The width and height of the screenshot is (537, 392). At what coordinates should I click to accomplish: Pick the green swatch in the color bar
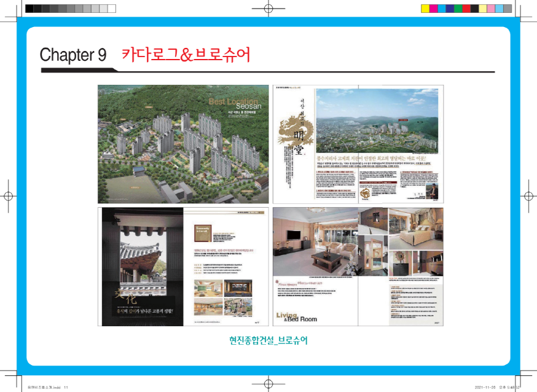(x=458, y=9)
